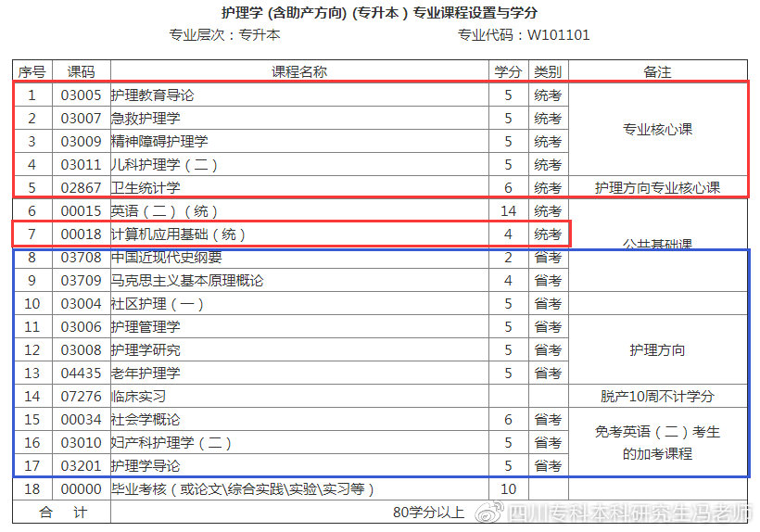The width and height of the screenshot is (760, 532).
Task: Click the 护理方向 remark cell
Action: [657, 349]
